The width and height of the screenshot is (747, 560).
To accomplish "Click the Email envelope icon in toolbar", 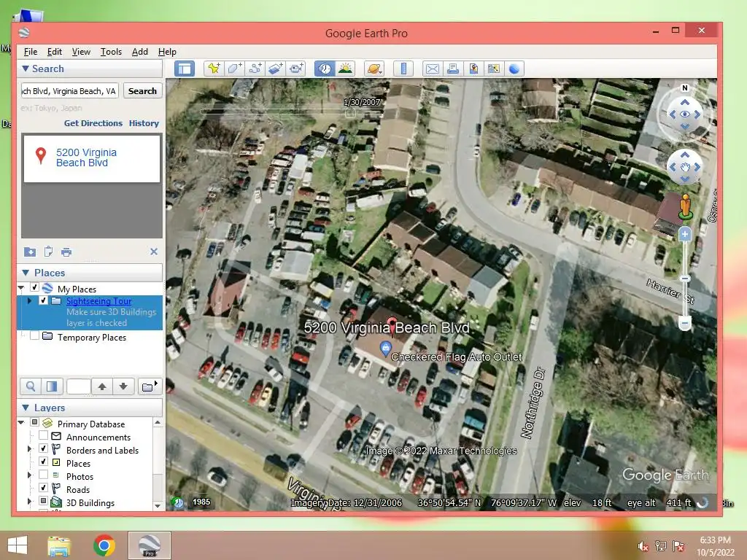I will [x=432, y=69].
